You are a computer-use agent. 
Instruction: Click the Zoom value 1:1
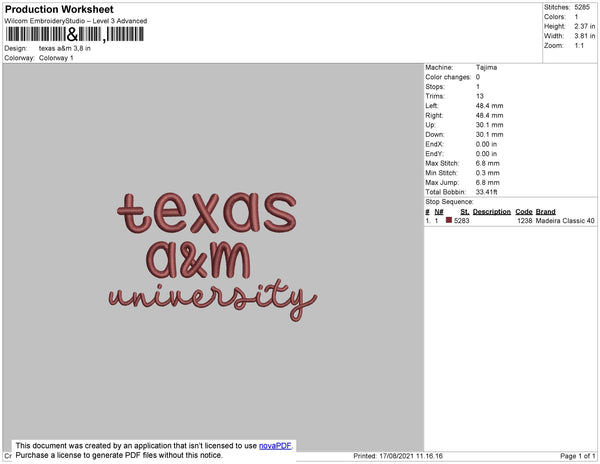click(579, 46)
